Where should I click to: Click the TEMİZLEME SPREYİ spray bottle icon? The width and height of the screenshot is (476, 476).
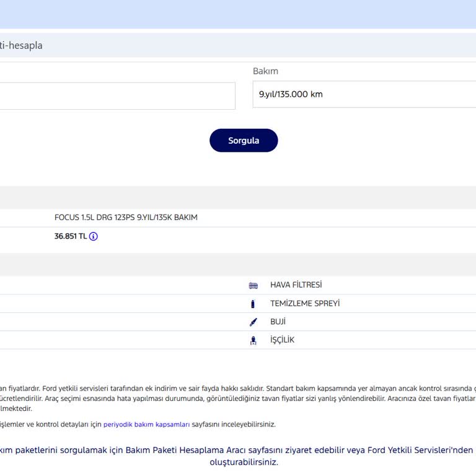pyautogui.click(x=253, y=304)
